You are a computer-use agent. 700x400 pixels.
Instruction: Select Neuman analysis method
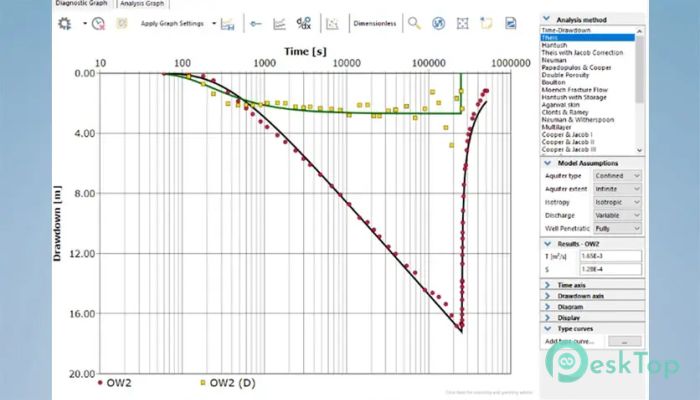[554, 60]
